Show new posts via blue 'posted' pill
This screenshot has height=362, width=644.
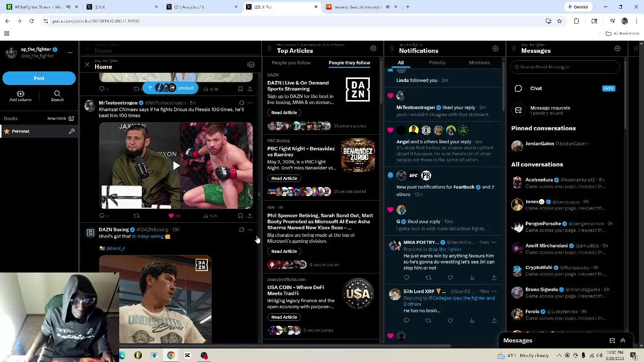tap(171, 88)
